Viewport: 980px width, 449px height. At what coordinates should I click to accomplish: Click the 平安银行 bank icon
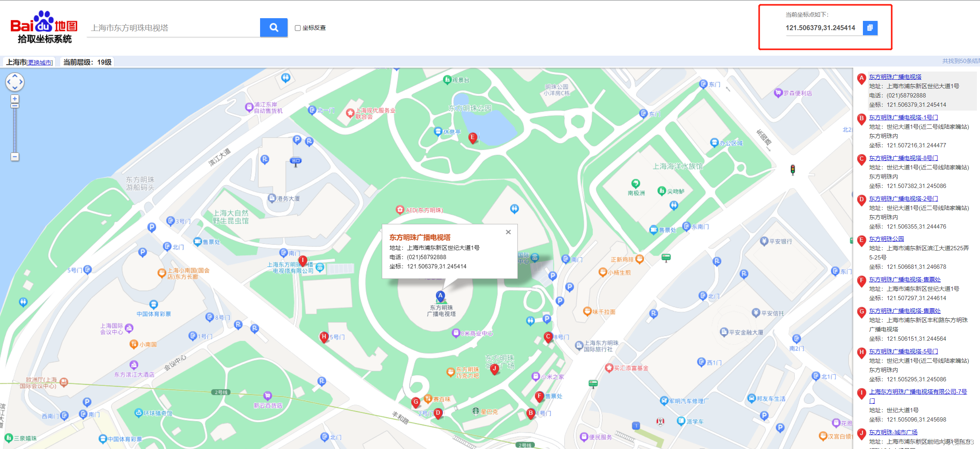[x=764, y=241]
